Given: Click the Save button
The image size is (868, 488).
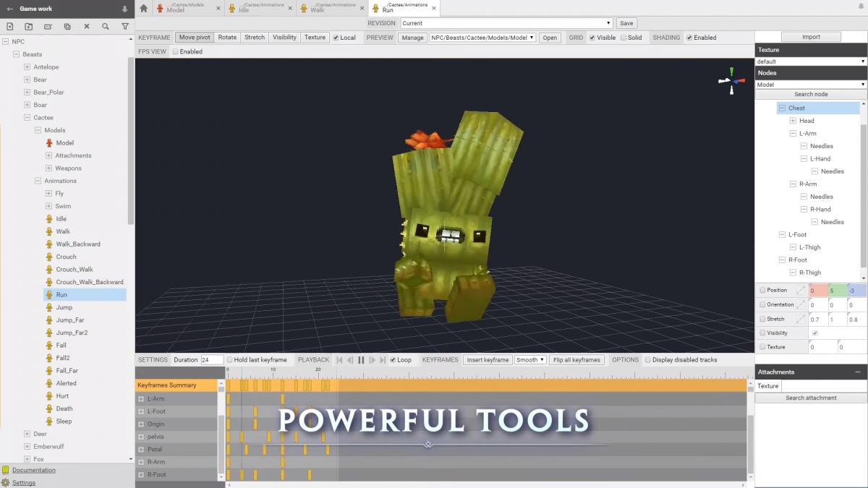Looking at the screenshot, I should point(626,23).
